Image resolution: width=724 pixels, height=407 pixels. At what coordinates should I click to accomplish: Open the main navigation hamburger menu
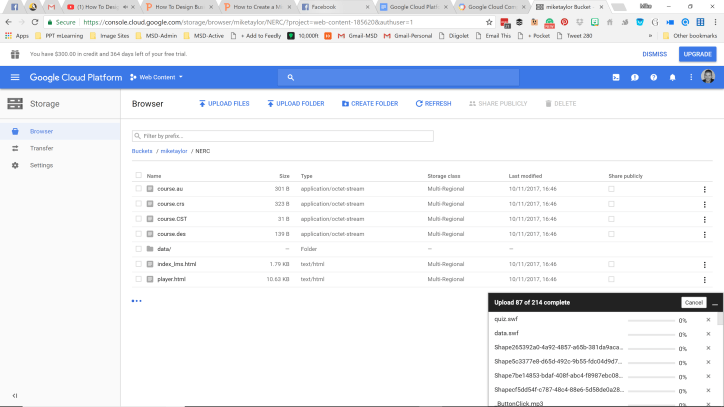15,77
